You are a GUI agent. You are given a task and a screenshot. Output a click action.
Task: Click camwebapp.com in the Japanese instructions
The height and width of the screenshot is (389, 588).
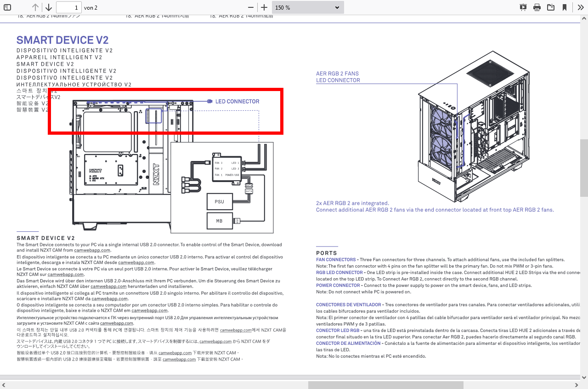click(215, 342)
